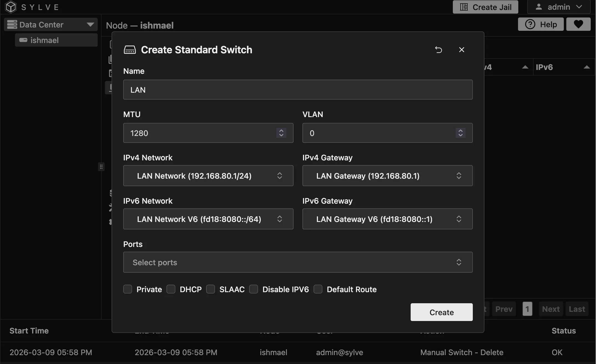Click the Sylve cube logo icon
This screenshot has height=364, width=596.
point(11,7)
